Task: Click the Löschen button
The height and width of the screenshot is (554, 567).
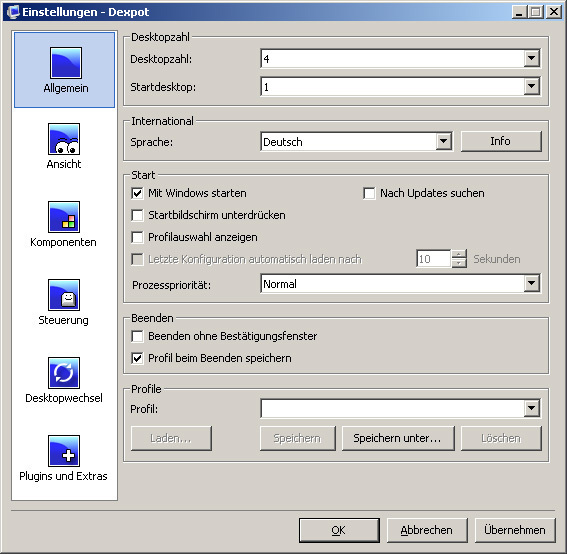Action: click(x=501, y=438)
